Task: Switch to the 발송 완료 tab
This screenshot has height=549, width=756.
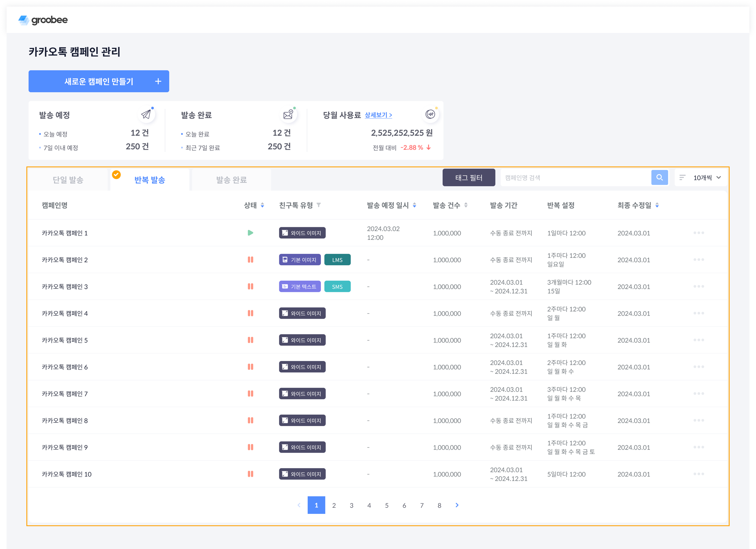Action: (x=231, y=180)
